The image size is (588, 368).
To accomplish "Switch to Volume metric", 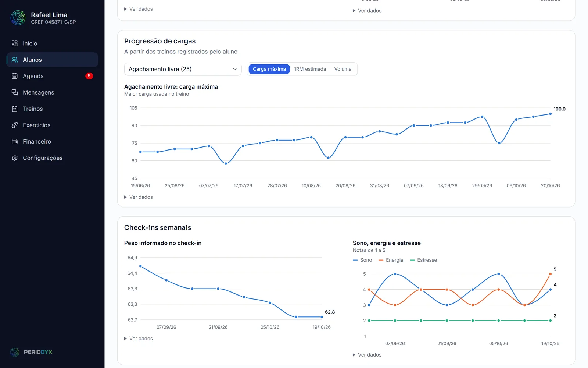I will click(343, 69).
